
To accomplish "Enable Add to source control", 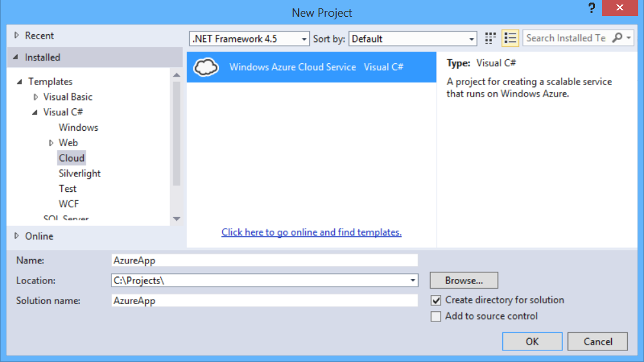I will point(436,316).
